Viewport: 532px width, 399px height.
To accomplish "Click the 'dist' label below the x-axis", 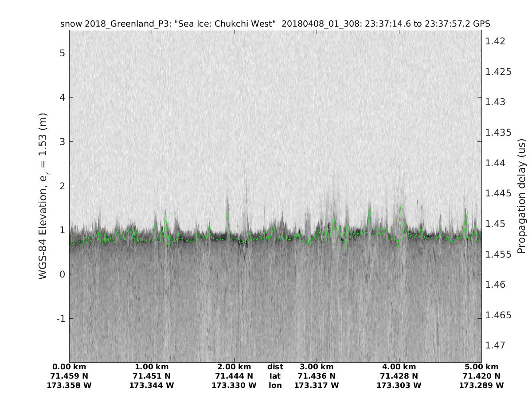I will (275, 367).
